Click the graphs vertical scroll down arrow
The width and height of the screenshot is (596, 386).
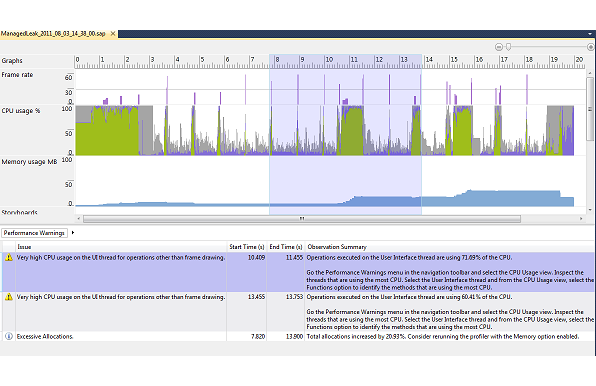[590, 210]
